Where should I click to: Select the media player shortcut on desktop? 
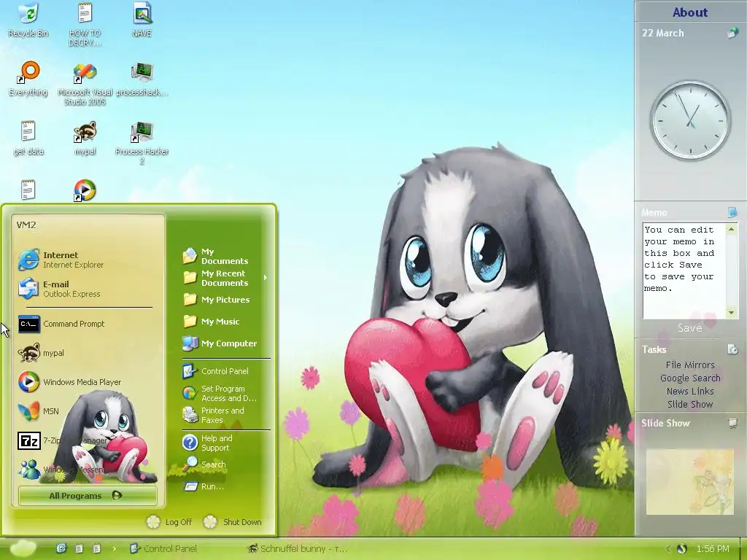85,190
